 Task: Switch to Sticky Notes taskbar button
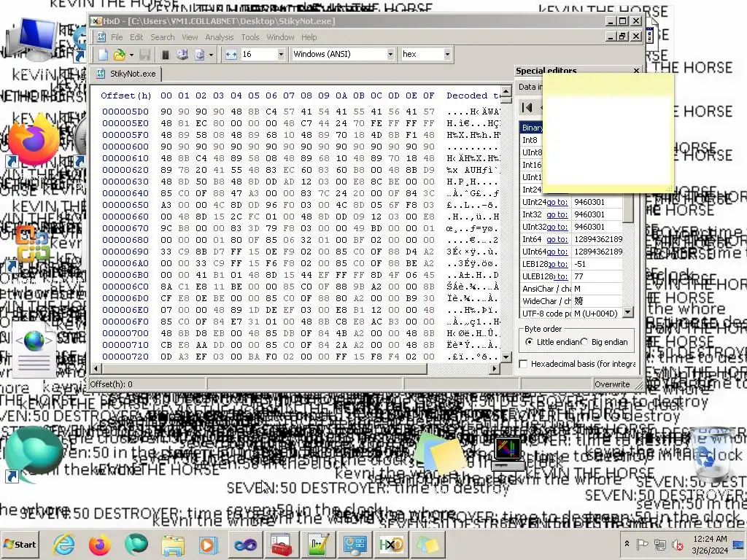tap(427, 545)
